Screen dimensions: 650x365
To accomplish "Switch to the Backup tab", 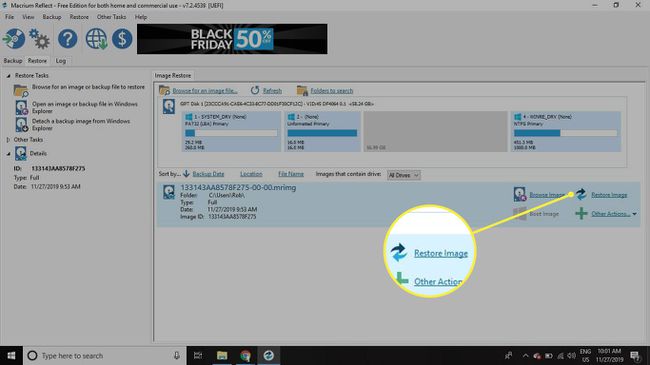I will [x=12, y=61].
